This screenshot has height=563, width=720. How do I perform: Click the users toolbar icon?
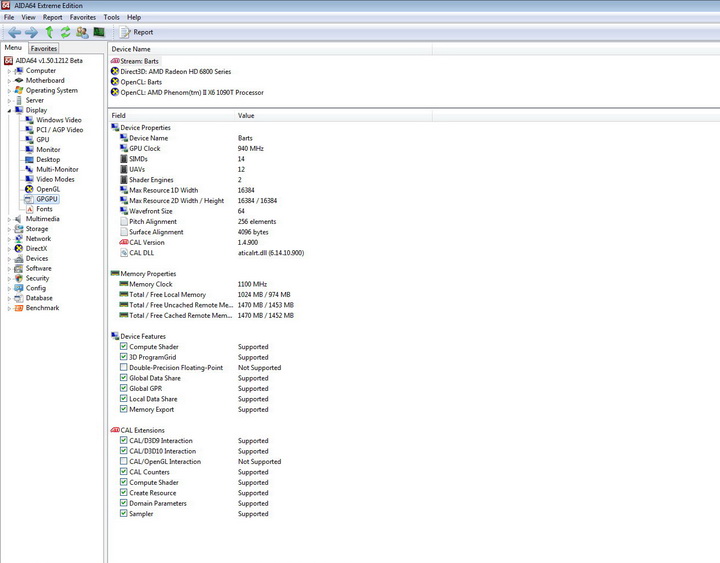point(82,32)
